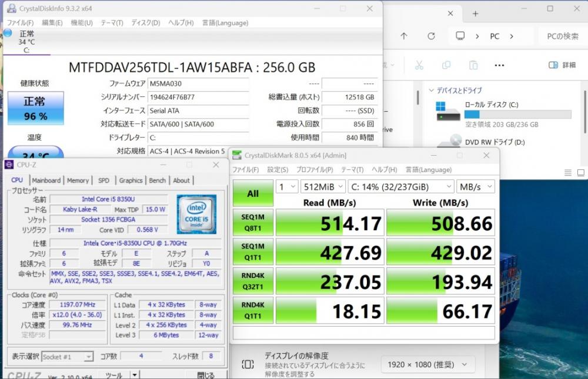Viewport: 588px width, 379px height.
Task: Click the Intel Core i5 logo in CPU-Z
Action: [x=196, y=214]
